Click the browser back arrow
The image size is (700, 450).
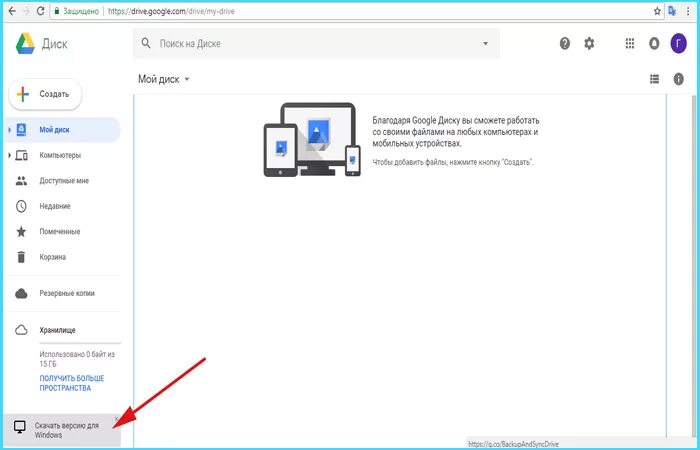click(x=12, y=11)
